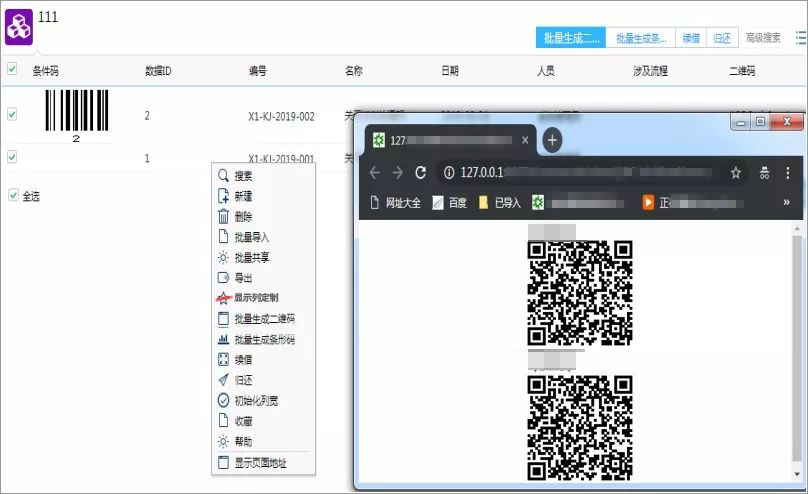The width and height of the screenshot is (808, 494).
Task: Toggle the 全选 checkbox
Action: [x=13, y=196]
